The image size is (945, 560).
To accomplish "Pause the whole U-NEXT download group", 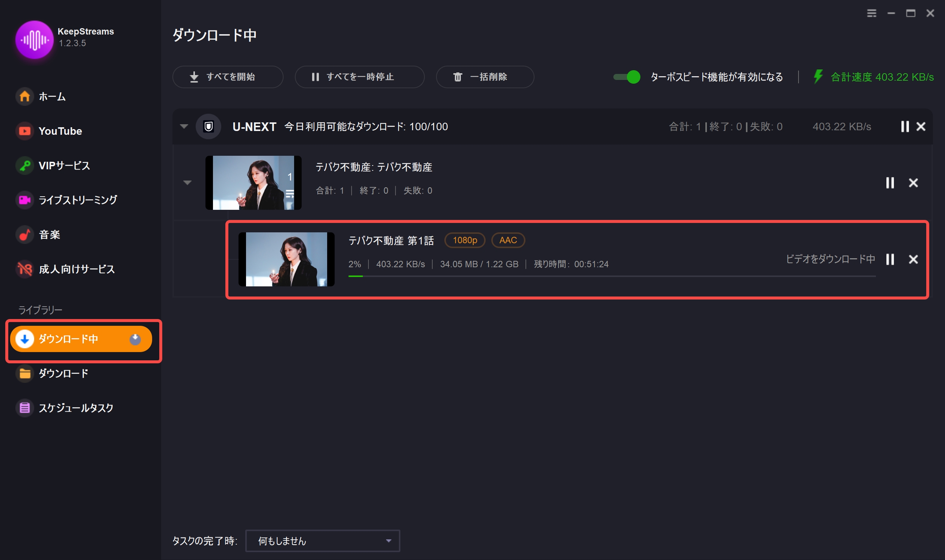I will (x=904, y=126).
